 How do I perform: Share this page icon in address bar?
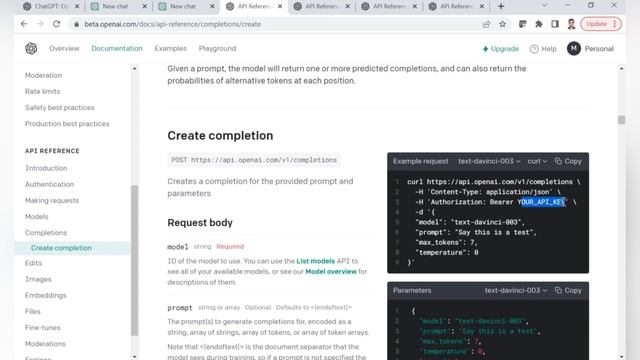[x=486, y=24]
